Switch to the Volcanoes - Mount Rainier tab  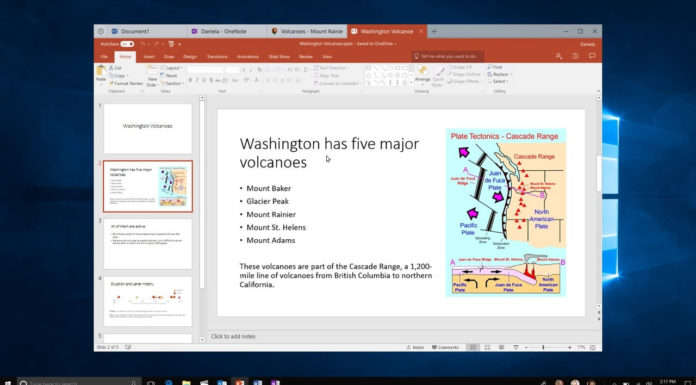[307, 32]
